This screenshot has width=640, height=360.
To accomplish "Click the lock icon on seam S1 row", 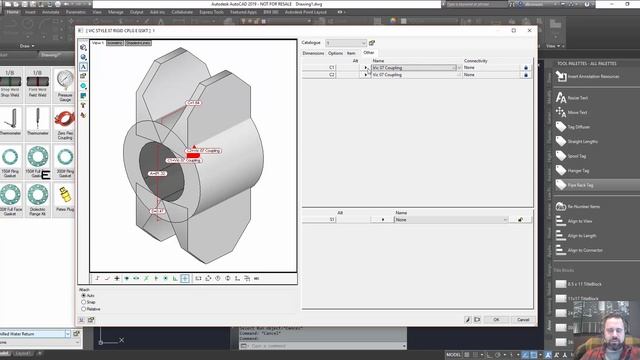I will (520, 220).
